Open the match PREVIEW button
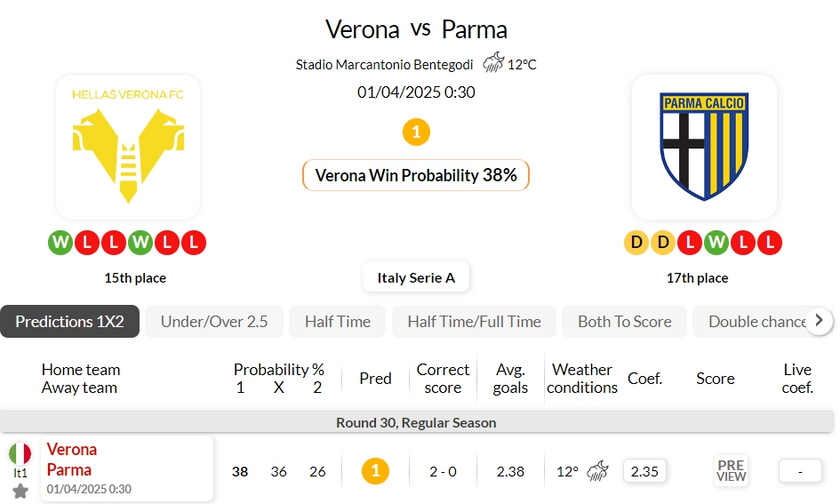This screenshot has height=504, width=840. [731, 470]
